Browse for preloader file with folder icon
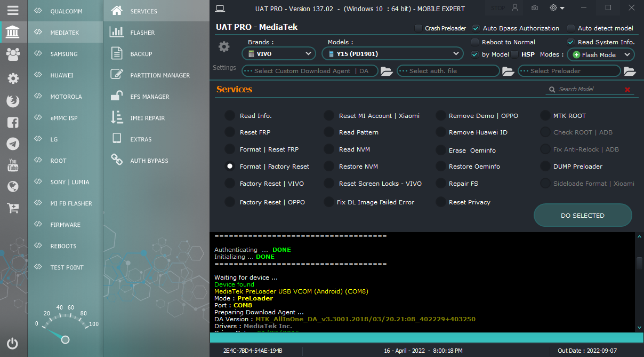 point(630,71)
